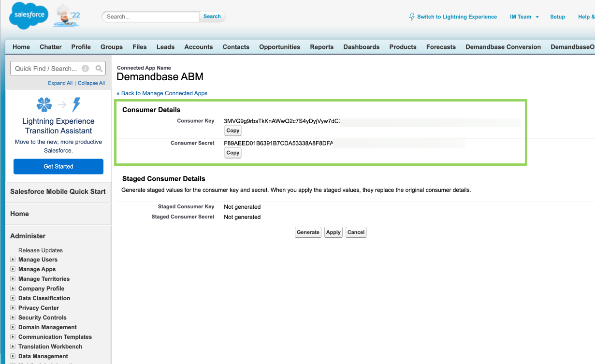The width and height of the screenshot is (595, 364).
Task: Open the Opportunities tab
Action: click(279, 47)
